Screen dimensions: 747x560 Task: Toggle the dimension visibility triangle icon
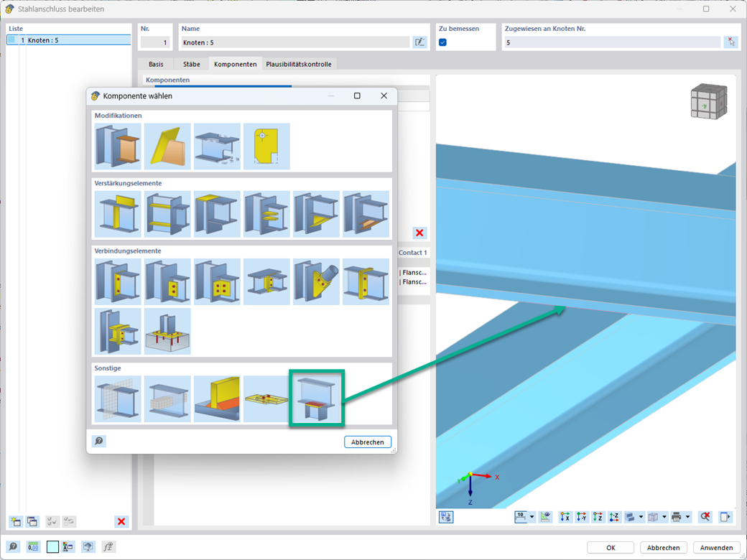(x=545, y=517)
